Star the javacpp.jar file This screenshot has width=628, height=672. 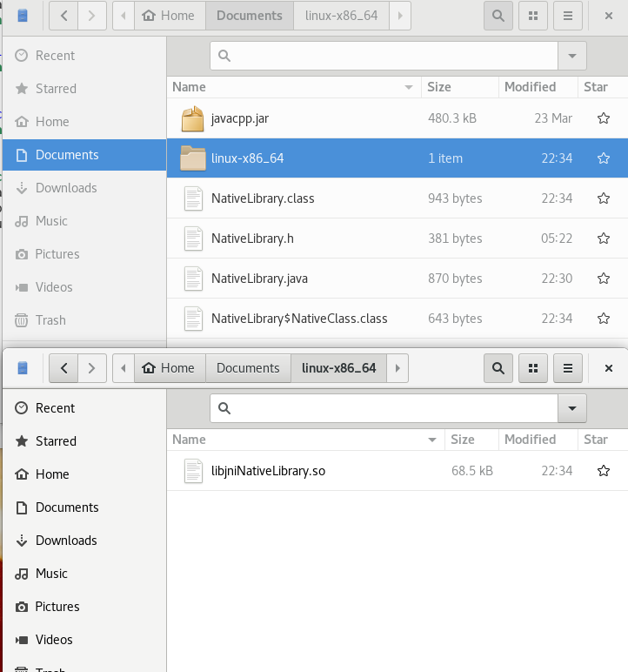(603, 118)
